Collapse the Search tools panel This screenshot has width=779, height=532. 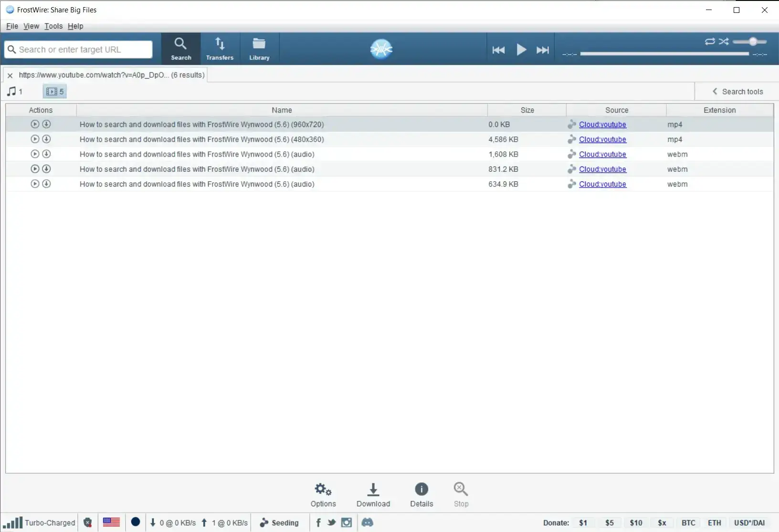[737, 91]
